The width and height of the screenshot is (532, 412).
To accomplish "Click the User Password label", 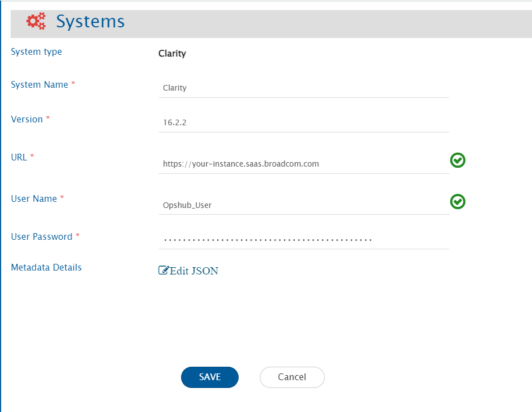I will coord(41,237).
